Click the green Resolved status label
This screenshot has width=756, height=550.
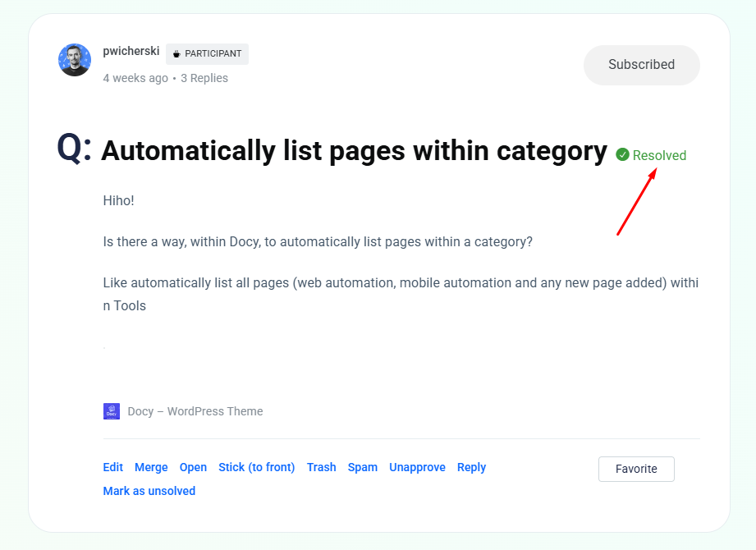click(659, 155)
